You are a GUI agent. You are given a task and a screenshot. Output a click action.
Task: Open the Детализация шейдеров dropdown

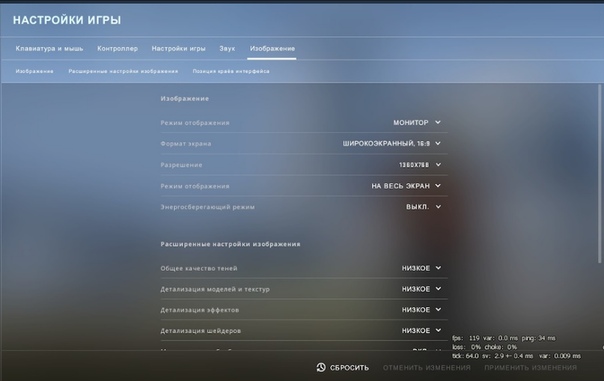(x=421, y=331)
